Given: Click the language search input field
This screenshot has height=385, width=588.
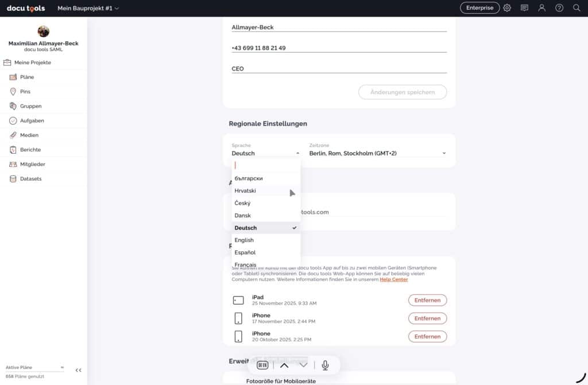Looking at the screenshot, I should coord(266,165).
